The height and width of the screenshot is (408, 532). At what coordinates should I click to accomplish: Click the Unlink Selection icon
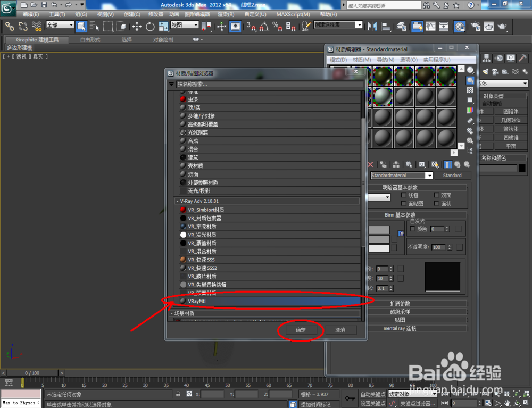point(23,27)
